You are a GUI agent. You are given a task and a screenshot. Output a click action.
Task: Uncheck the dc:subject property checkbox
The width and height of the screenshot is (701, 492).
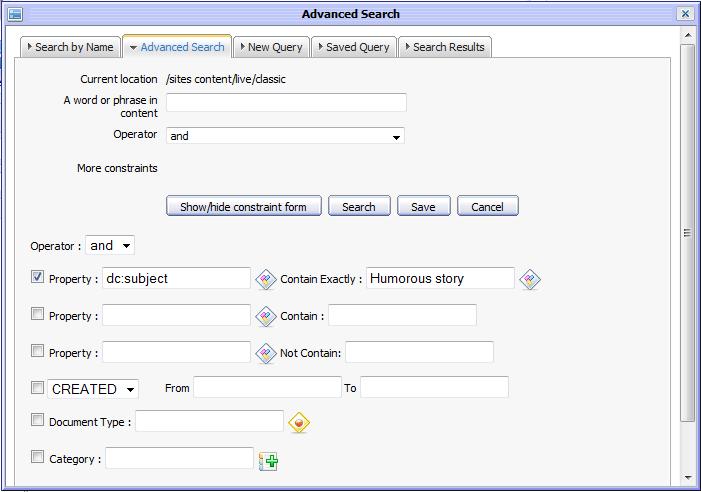tap(38, 277)
